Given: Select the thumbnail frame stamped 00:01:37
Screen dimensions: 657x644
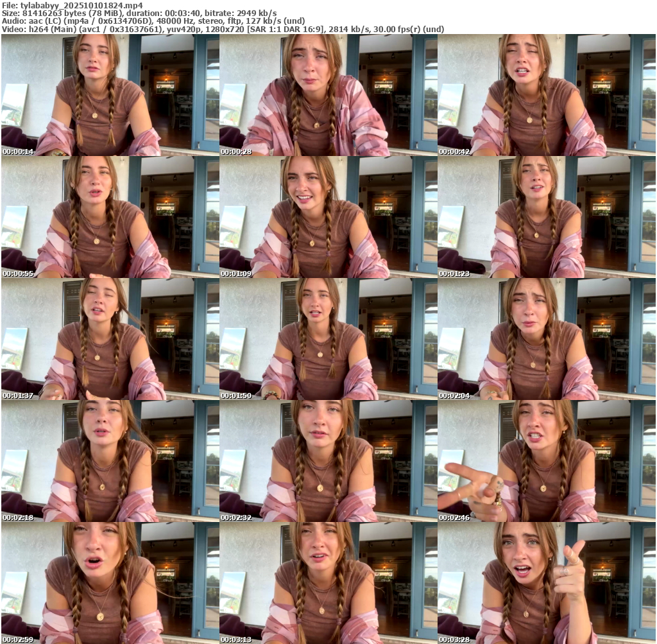Looking at the screenshot, I should coord(110,339).
